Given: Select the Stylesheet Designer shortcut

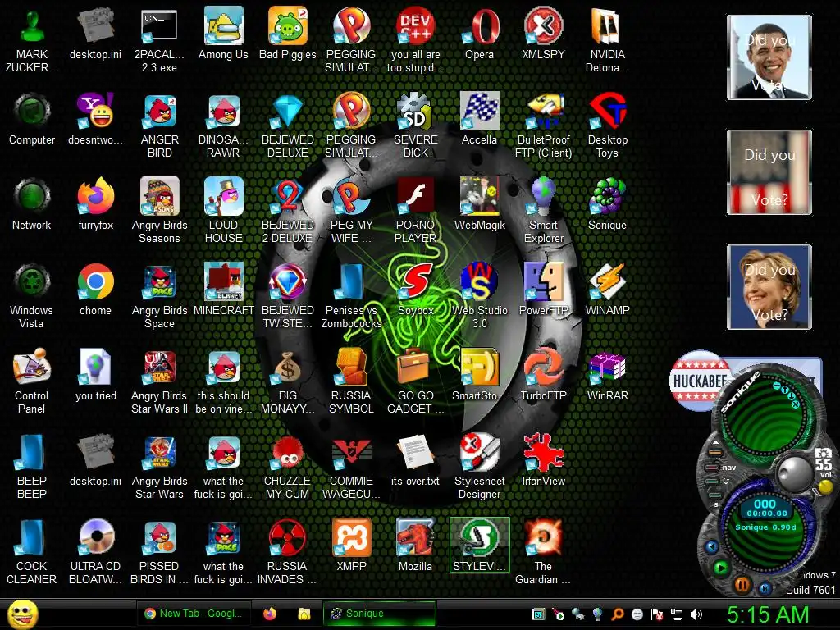Looking at the screenshot, I should coord(479,466).
